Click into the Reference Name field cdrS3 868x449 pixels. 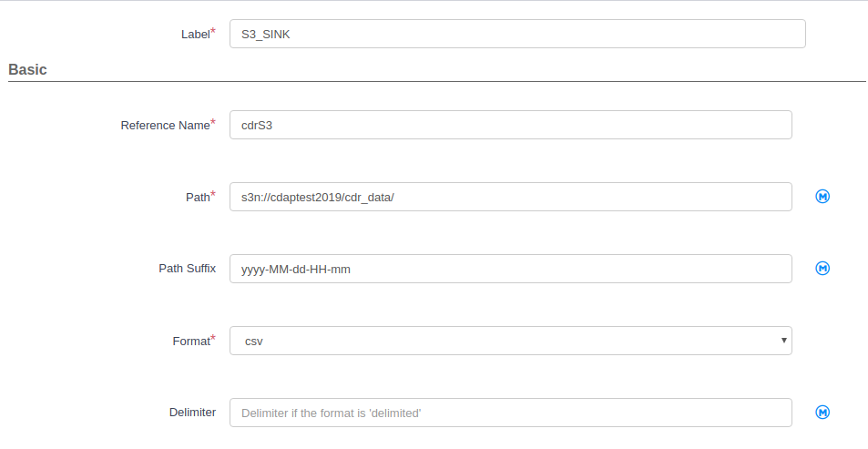pos(510,125)
